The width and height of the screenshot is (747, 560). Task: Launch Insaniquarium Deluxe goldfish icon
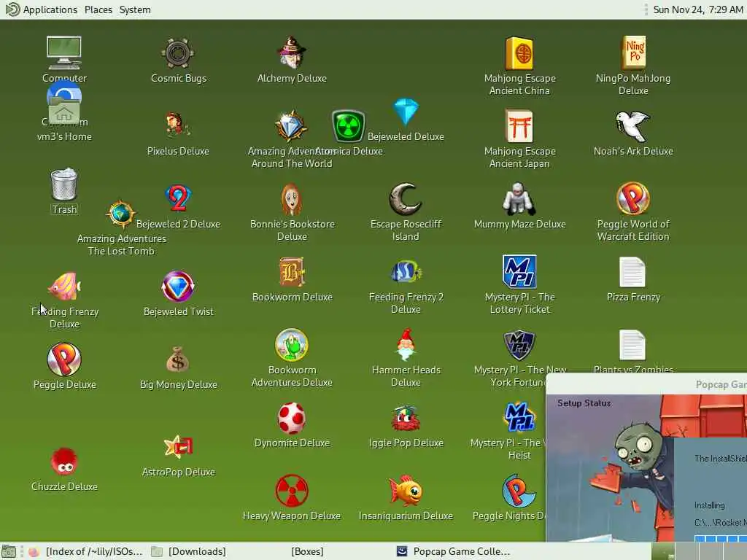pyautogui.click(x=406, y=491)
